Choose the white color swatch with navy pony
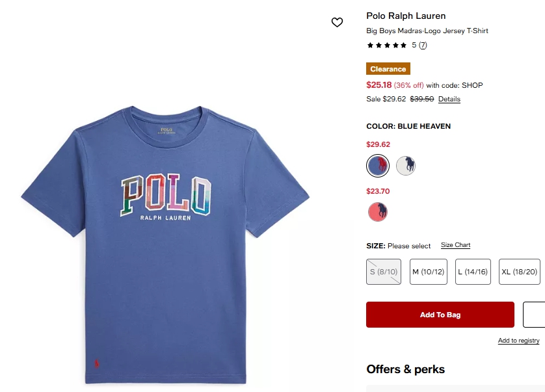545x392 pixels. [406, 165]
